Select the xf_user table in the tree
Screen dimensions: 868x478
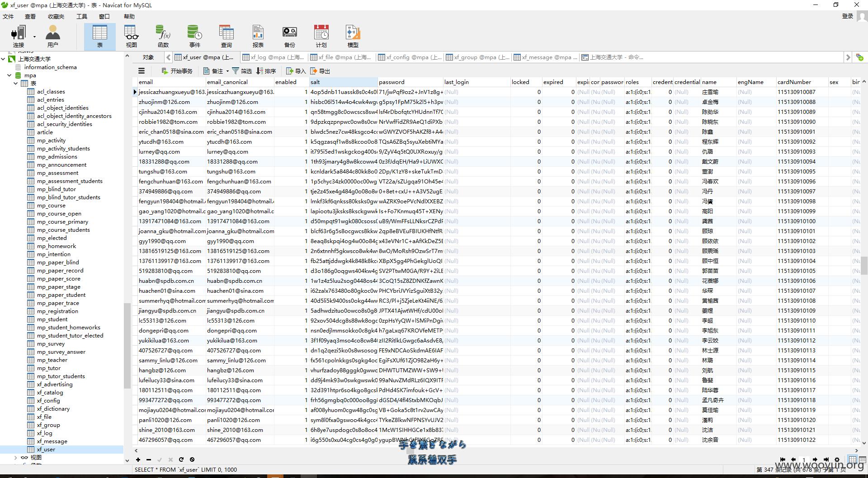46,450
